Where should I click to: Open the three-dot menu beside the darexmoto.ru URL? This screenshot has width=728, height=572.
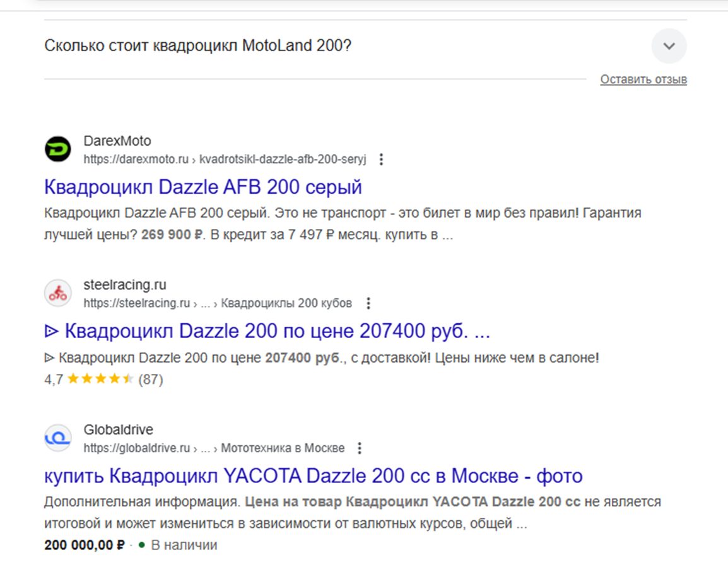(380, 160)
